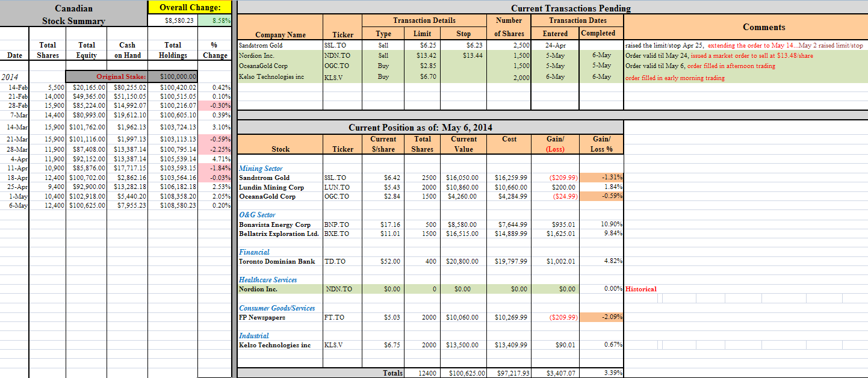Image resolution: width=868 pixels, height=378 pixels.
Task: Select the $3,407.07 total gain cell
Action: [555, 373]
